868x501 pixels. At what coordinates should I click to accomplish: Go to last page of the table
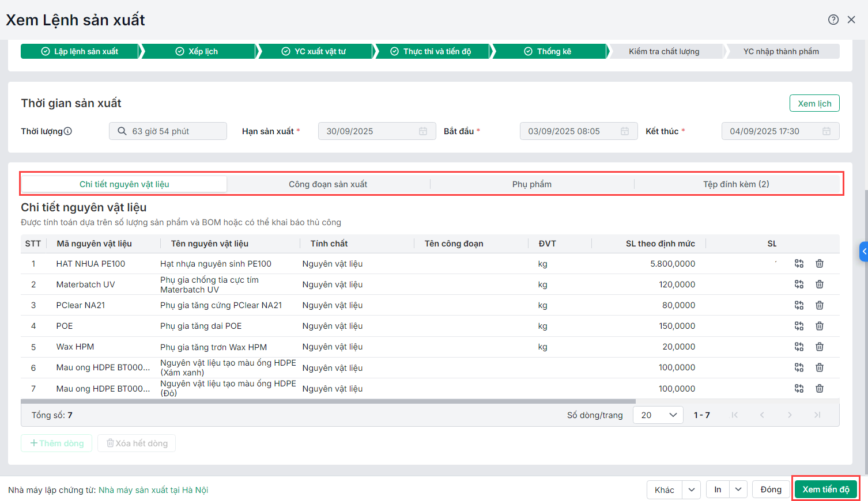click(x=817, y=415)
